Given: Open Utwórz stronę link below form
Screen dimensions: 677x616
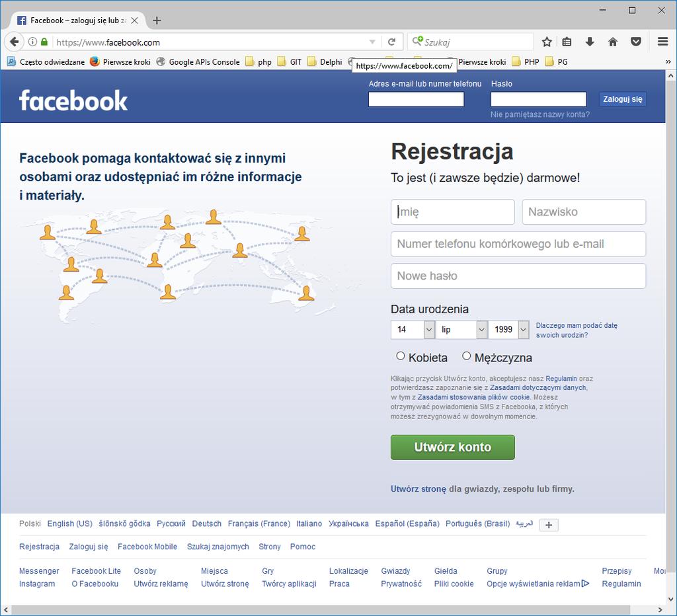Looking at the screenshot, I should point(418,488).
